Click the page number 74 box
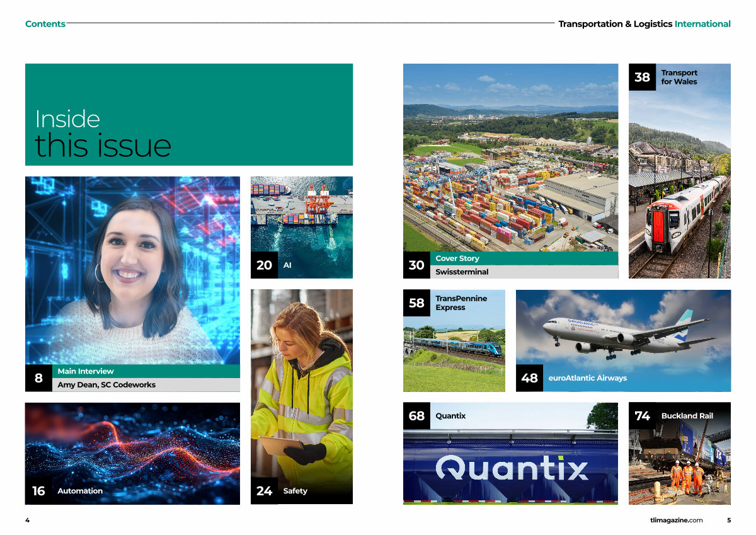Viewport: 756px width, 535px height. [x=642, y=416]
